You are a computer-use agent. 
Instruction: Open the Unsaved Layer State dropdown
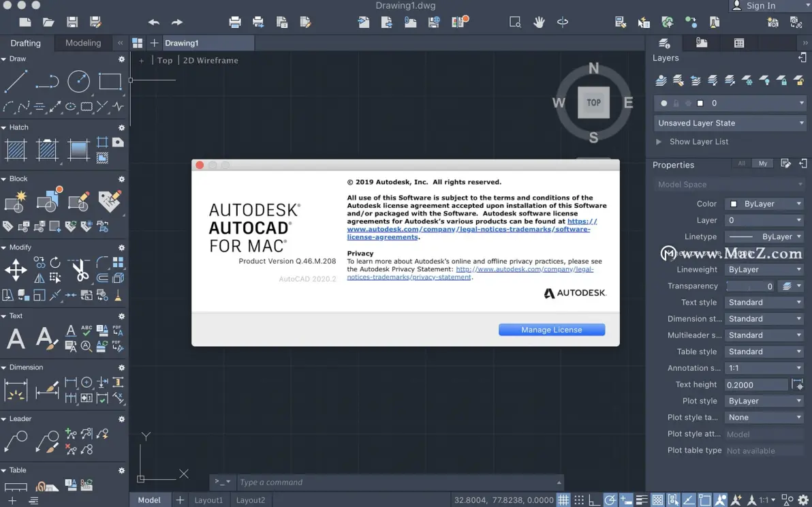730,123
